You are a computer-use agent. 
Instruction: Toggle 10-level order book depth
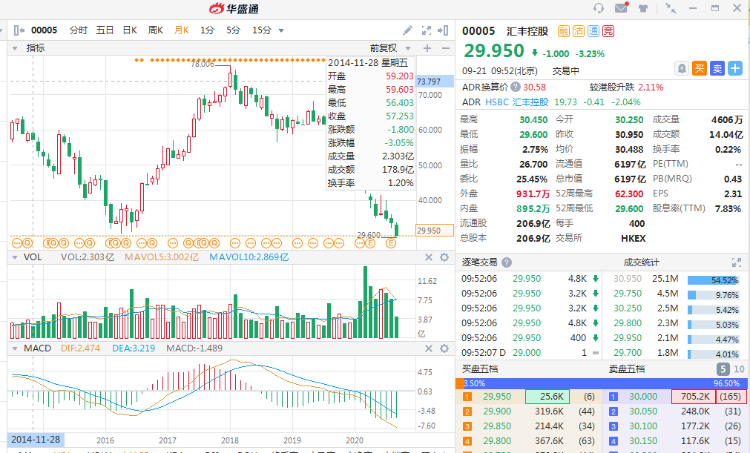point(739,369)
